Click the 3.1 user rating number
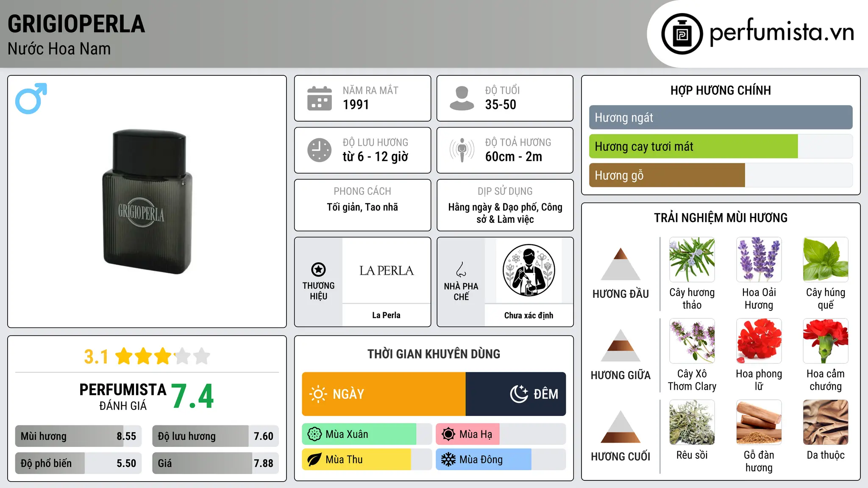Viewport: 868px width, 488px height. point(96,357)
